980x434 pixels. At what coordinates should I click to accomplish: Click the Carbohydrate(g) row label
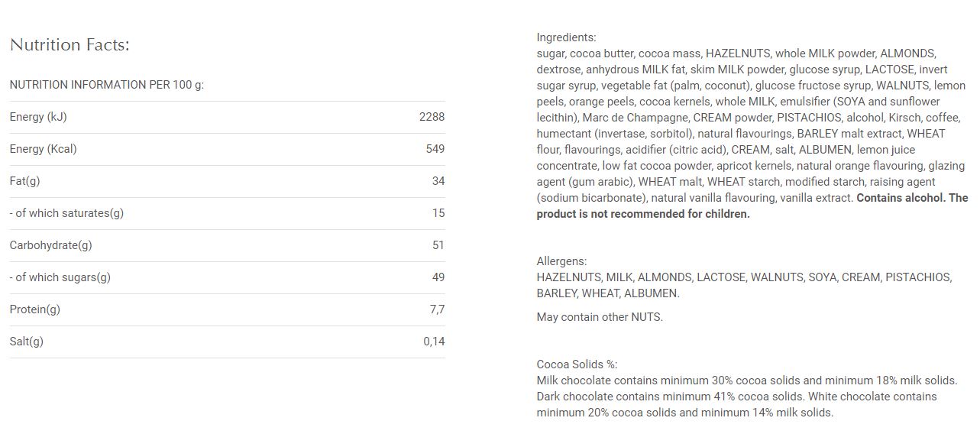[x=50, y=245]
